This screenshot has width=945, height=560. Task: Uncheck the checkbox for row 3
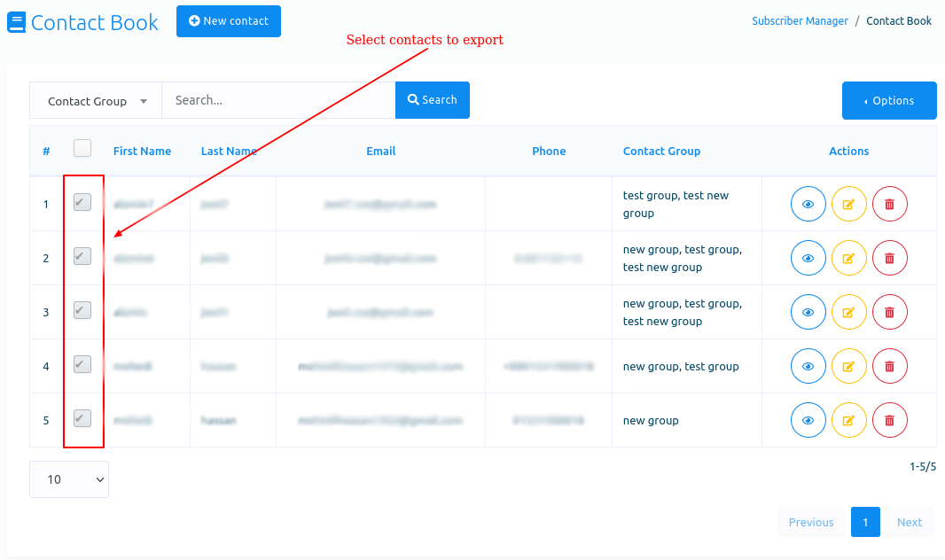point(82,310)
